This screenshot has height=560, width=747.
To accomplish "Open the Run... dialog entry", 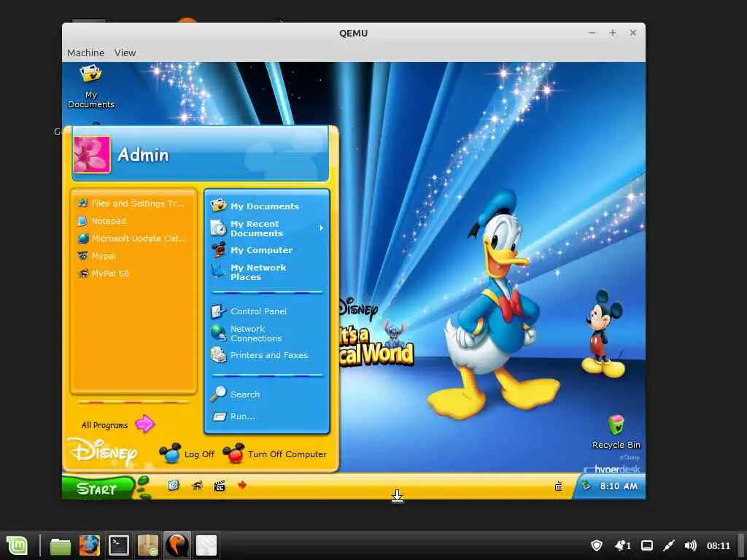I will [x=234, y=416].
